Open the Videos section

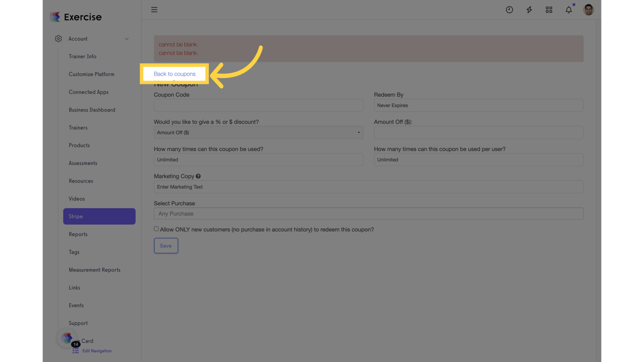coord(77,199)
